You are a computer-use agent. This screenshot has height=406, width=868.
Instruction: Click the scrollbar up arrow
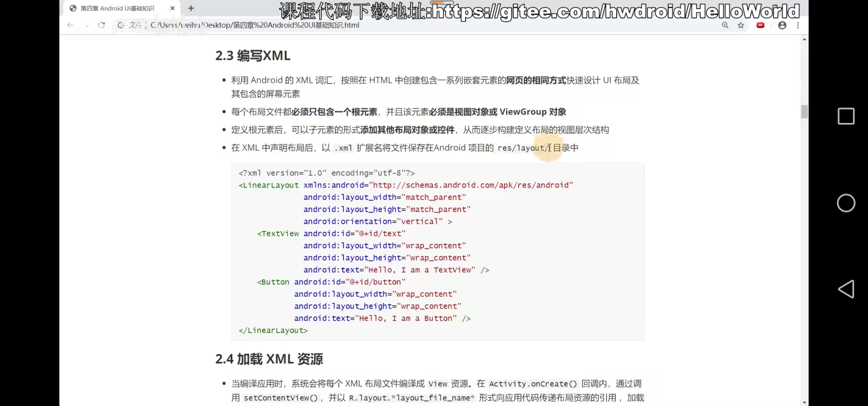click(x=804, y=39)
